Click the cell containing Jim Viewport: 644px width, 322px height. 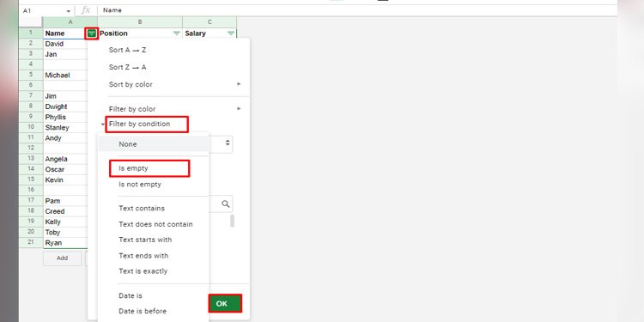point(65,96)
